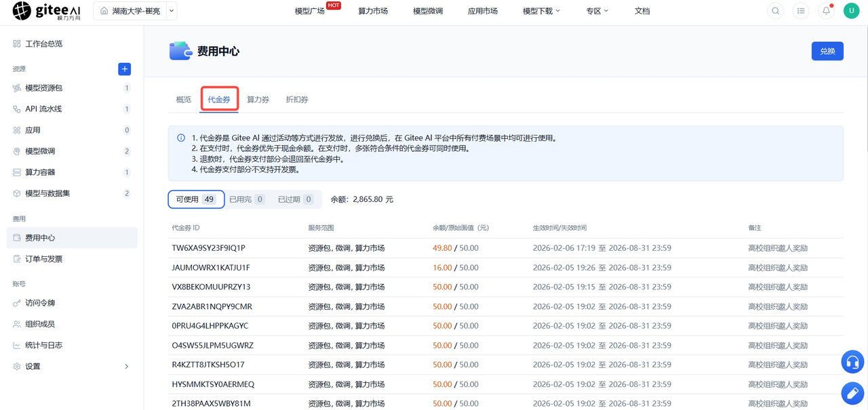Open 模型广场 in the top menu
The height and width of the screenshot is (410, 868).
tap(309, 11)
